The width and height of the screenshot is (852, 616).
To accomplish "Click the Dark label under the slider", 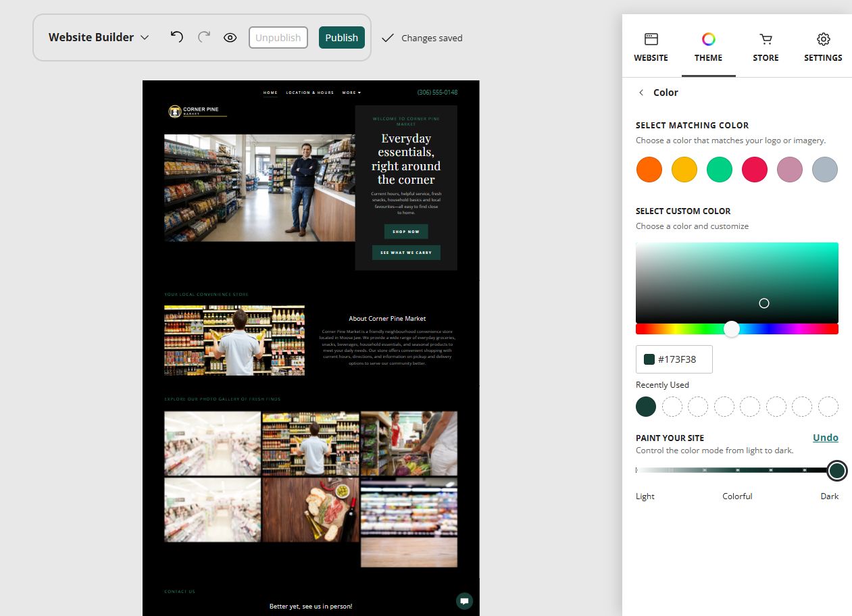I will coord(830,496).
